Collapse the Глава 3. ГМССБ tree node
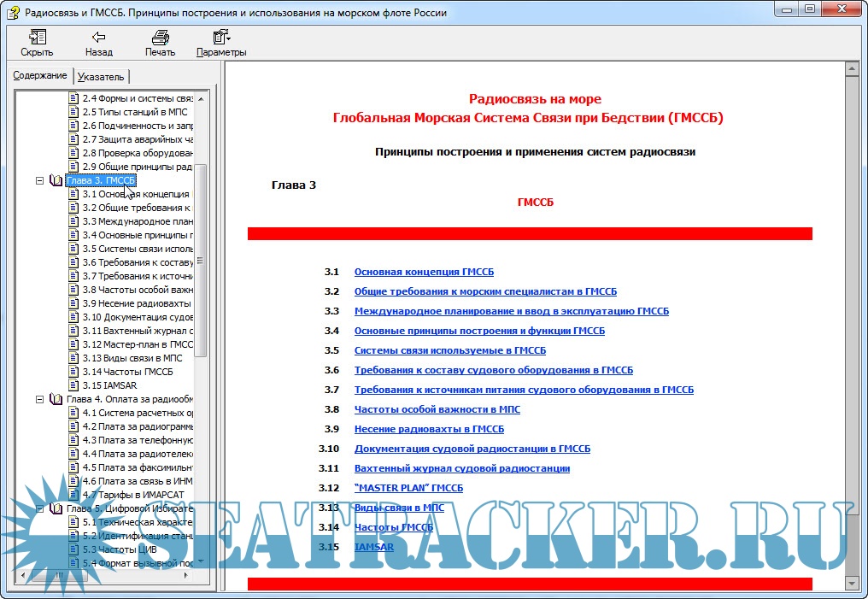The image size is (868, 599). [x=39, y=180]
